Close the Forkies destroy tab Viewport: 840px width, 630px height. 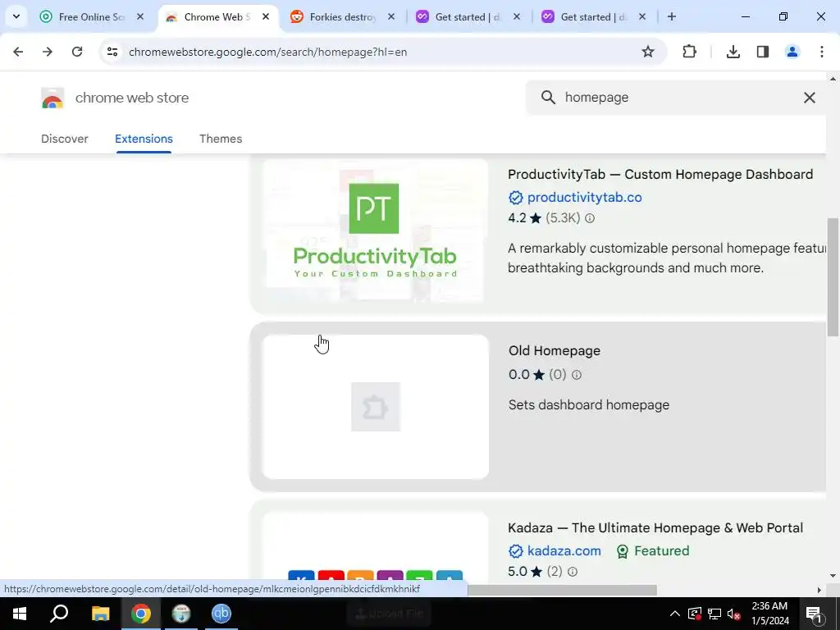[x=391, y=17]
